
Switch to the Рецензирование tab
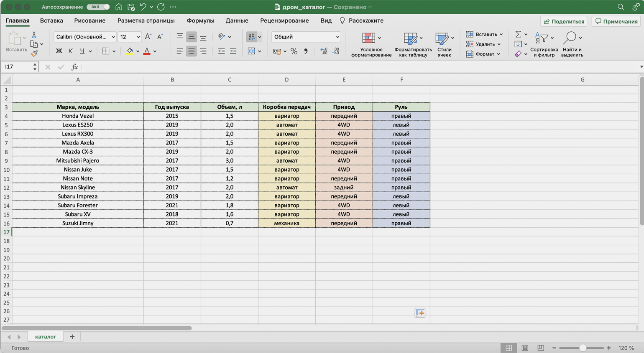point(284,20)
